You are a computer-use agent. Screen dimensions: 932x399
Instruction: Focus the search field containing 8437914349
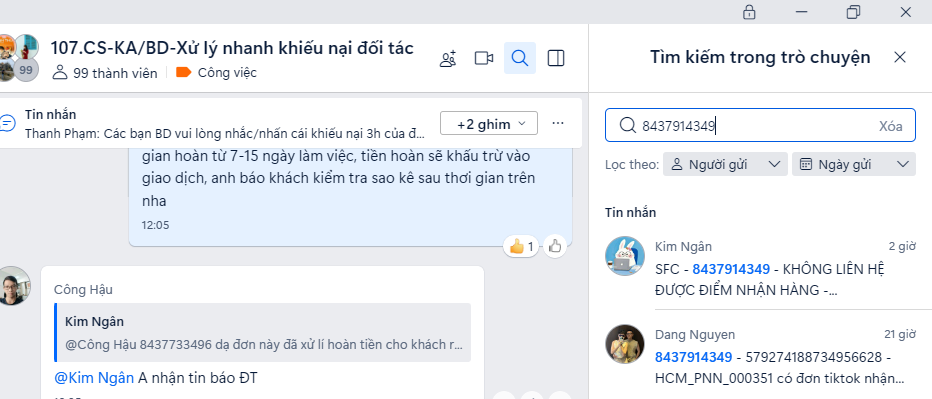coord(760,125)
